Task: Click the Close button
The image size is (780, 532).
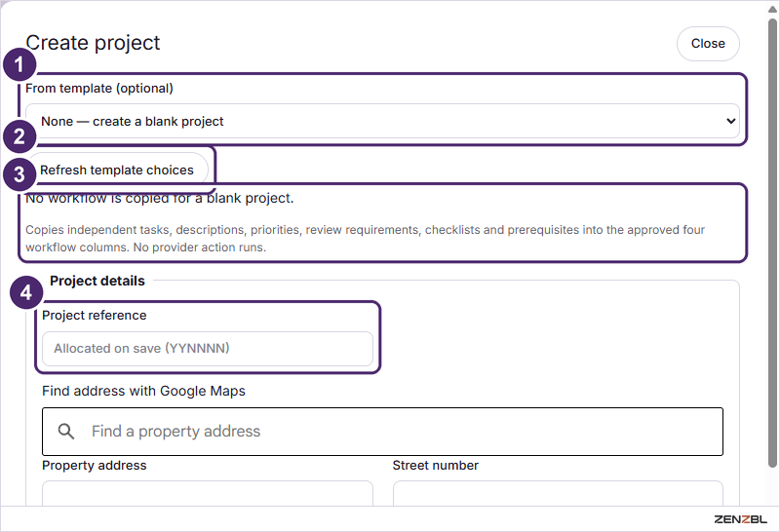Action: pos(708,44)
